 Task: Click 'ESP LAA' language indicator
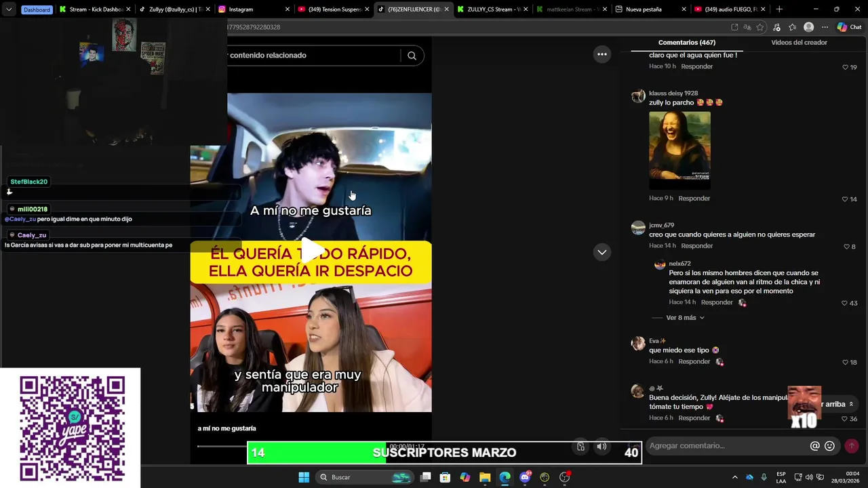click(781, 477)
